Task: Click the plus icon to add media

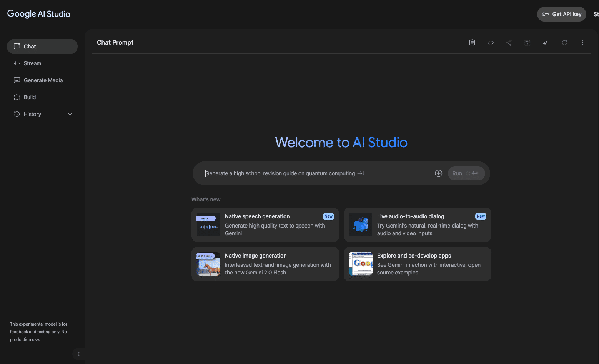Action: pos(438,173)
